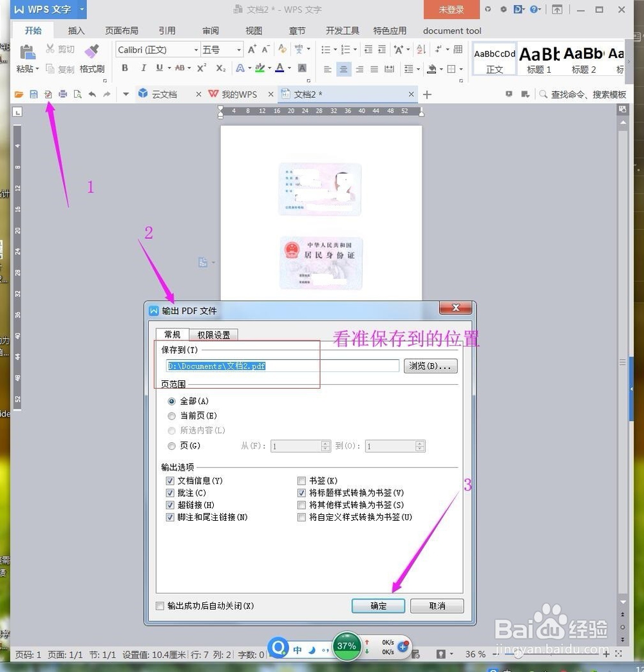Image resolution: width=644 pixels, height=672 pixels.
Task: Toggle Italic formatting
Action: [x=143, y=68]
